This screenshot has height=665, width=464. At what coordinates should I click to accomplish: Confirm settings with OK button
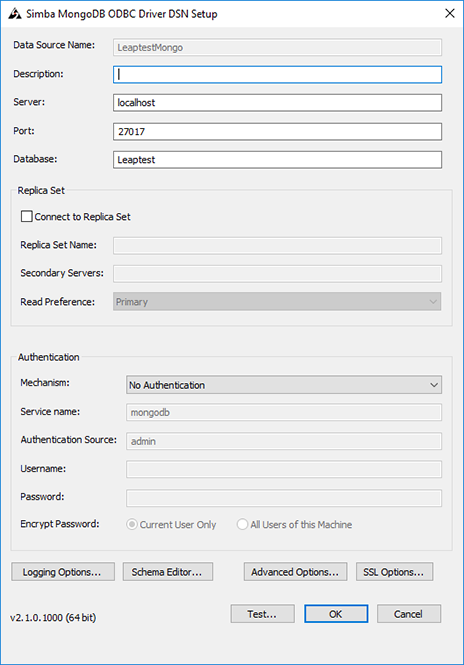(x=336, y=614)
